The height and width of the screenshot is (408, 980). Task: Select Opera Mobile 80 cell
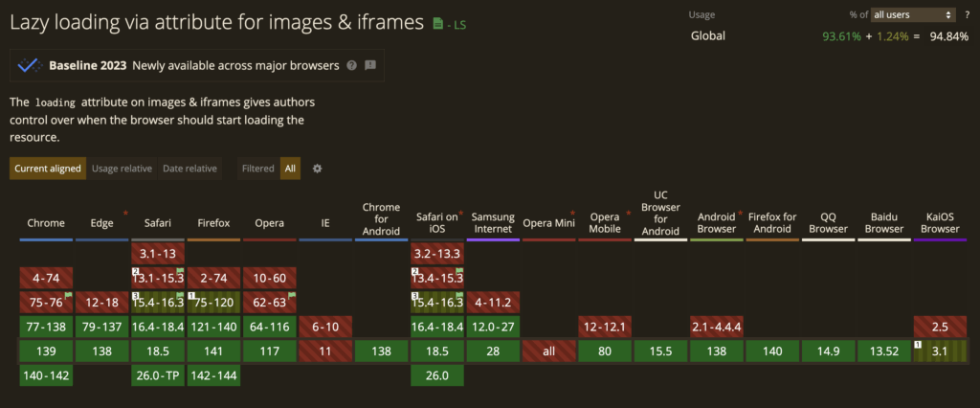tap(605, 351)
